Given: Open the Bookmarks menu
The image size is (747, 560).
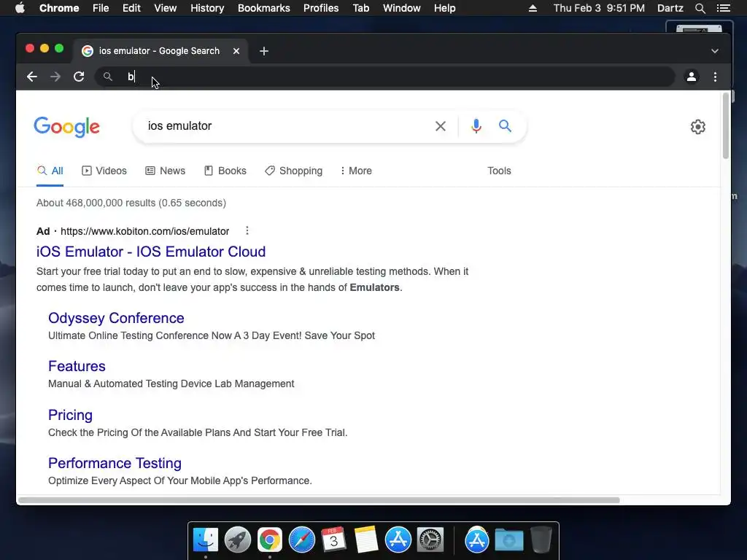Looking at the screenshot, I should (264, 8).
